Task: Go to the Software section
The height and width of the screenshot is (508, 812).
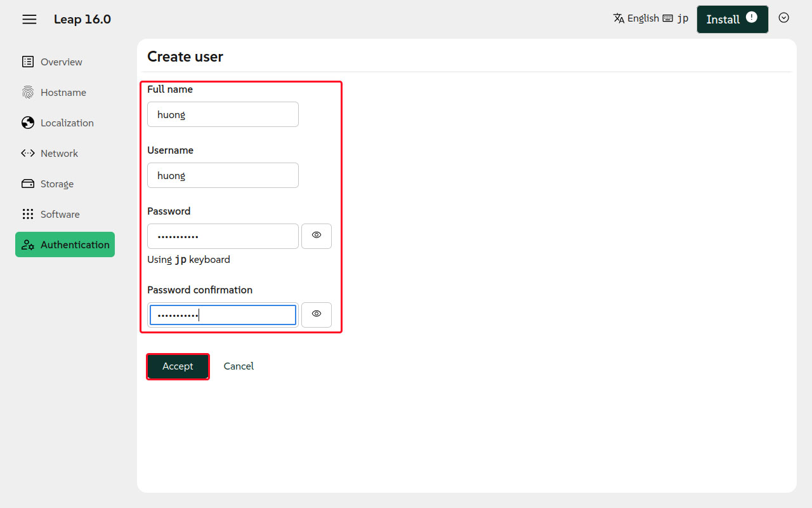Action: 60,214
